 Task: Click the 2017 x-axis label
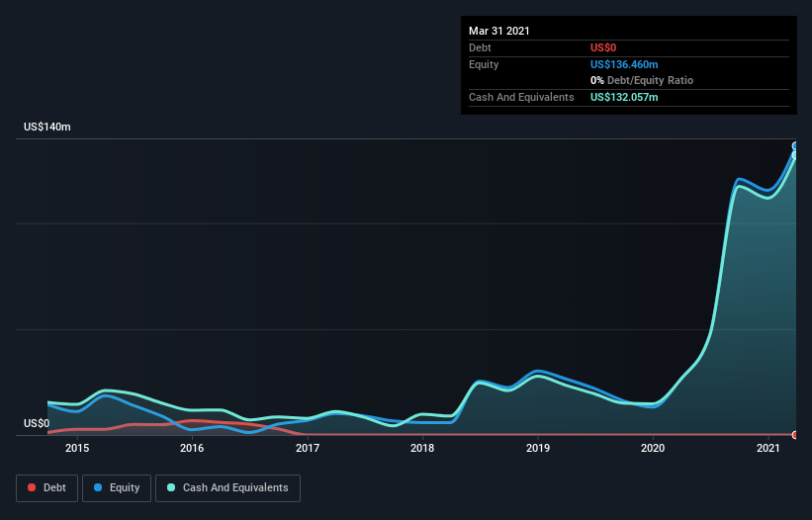pyautogui.click(x=308, y=449)
